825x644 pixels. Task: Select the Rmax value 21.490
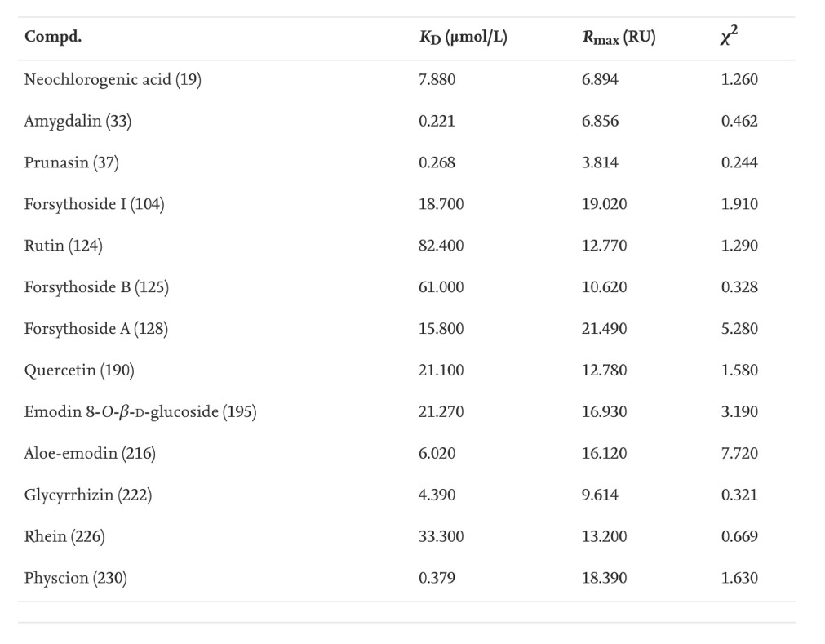[x=605, y=329]
